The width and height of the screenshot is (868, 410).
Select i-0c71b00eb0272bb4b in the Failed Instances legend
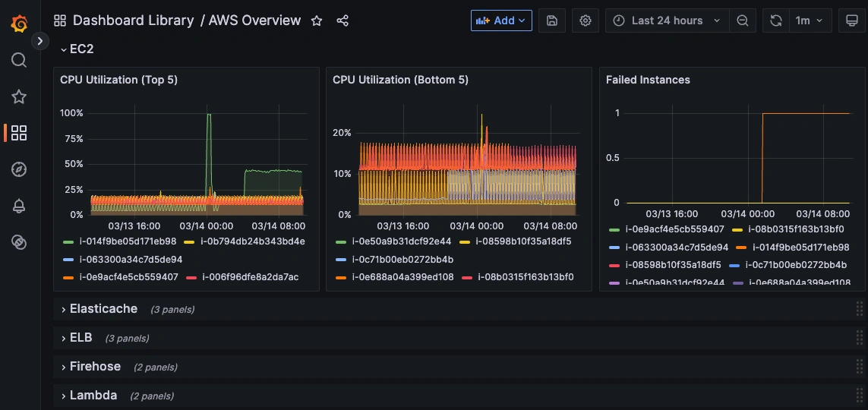coord(796,264)
